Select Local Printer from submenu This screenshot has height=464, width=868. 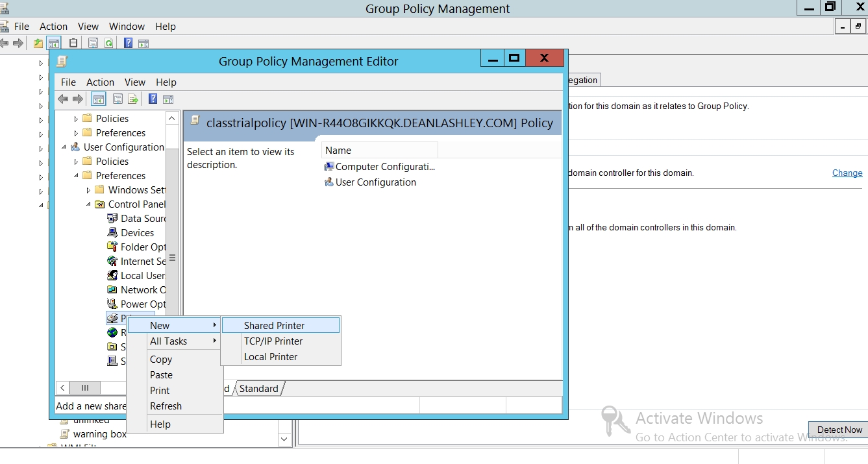tap(271, 357)
